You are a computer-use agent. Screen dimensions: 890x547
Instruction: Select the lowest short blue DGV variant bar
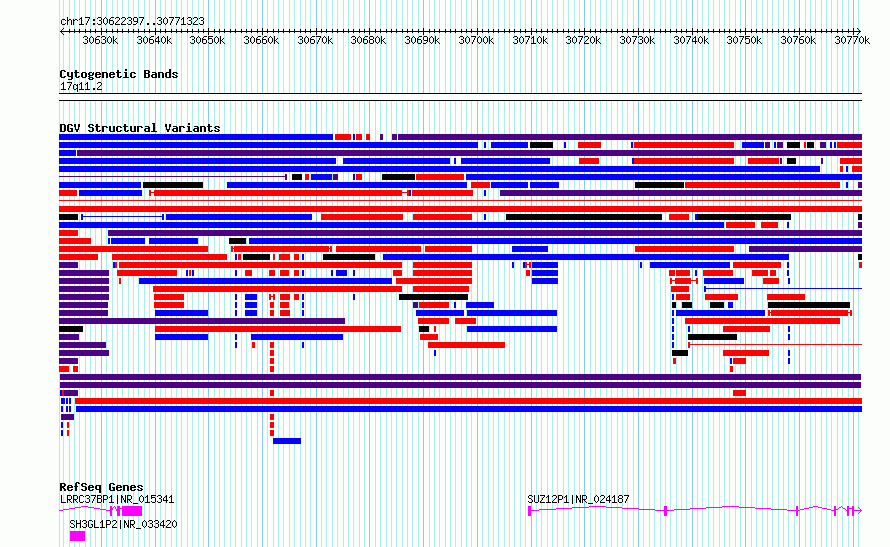point(287,441)
